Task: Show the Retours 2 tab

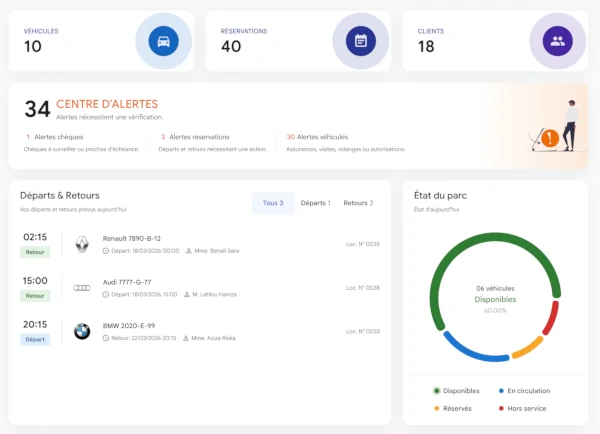Action: (x=358, y=203)
